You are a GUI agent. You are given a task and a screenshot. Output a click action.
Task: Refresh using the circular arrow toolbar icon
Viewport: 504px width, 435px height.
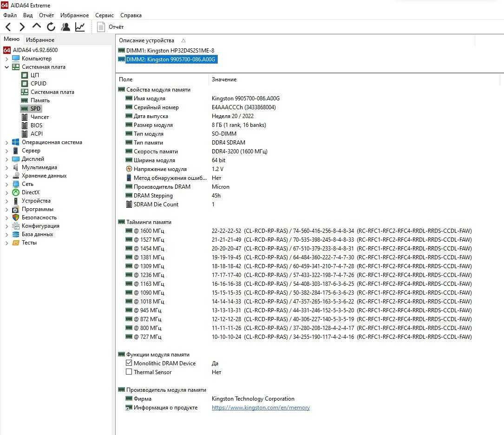pyautogui.click(x=51, y=27)
